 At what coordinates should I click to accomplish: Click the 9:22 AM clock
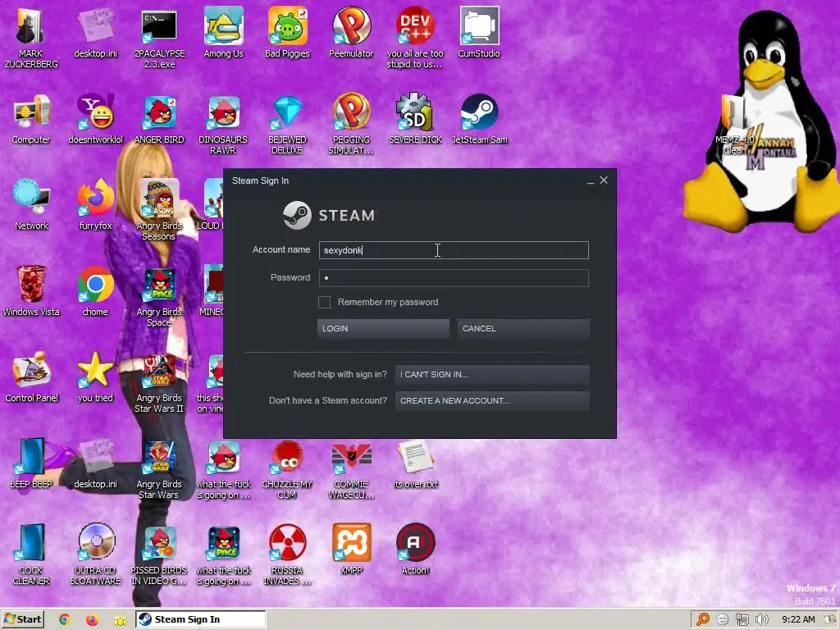[798, 620]
